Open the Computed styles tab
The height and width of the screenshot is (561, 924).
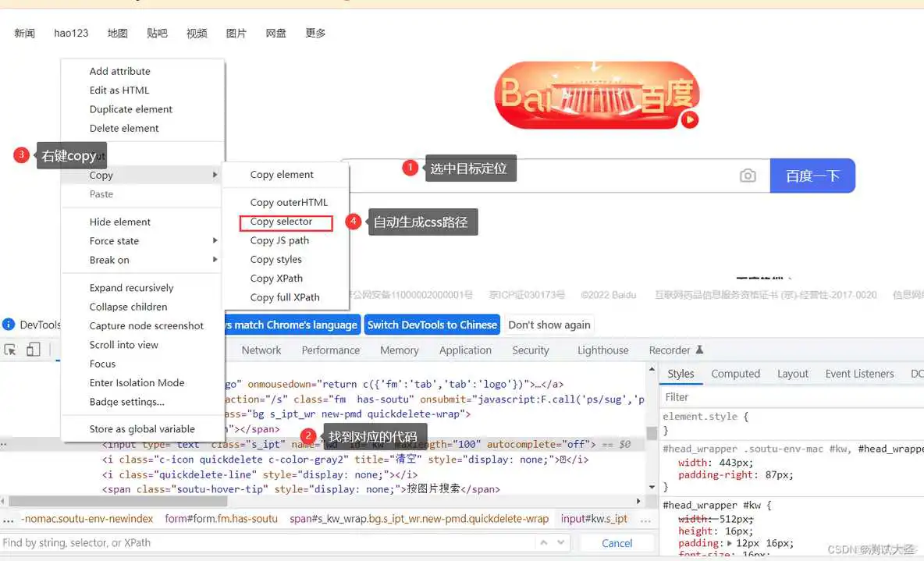[735, 374]
